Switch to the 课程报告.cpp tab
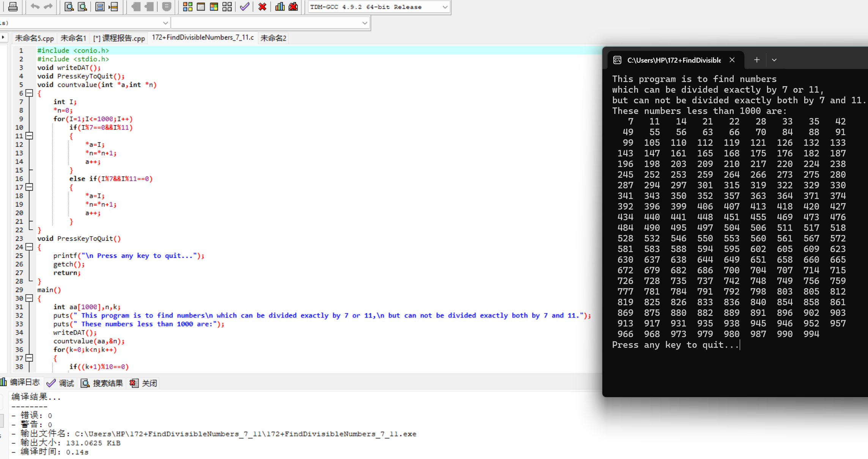Image resolution: width=868 pixels, height=459 pixels. (x=119, y=38)
